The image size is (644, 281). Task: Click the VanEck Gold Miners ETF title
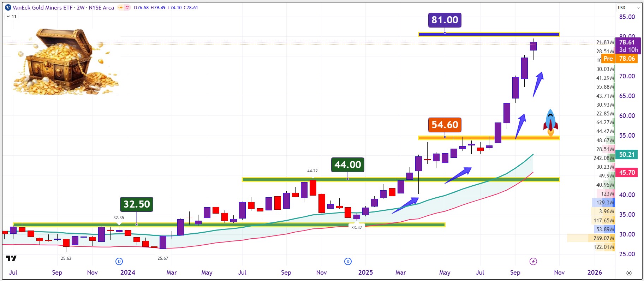[x=42, y=7]
